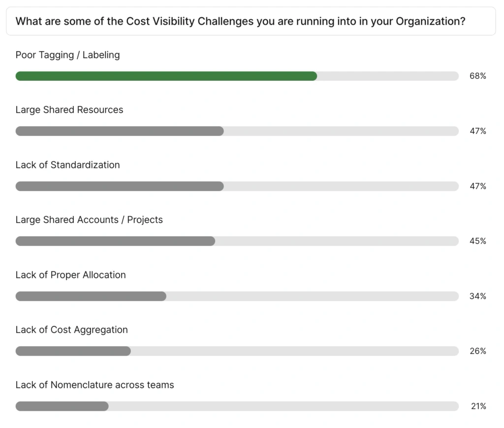Click the 26% result value
The height and width of the screenshot is (428, 504).
pyautogui.click(x=477, y=351)
